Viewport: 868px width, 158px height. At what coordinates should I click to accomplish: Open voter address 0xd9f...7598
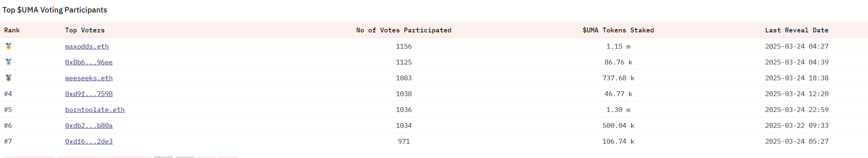click(x=89, y=94)
